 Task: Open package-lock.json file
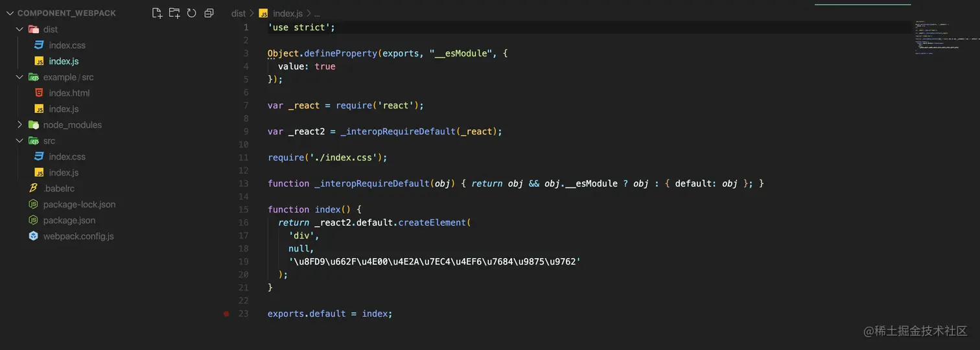(x=79, y=204)
